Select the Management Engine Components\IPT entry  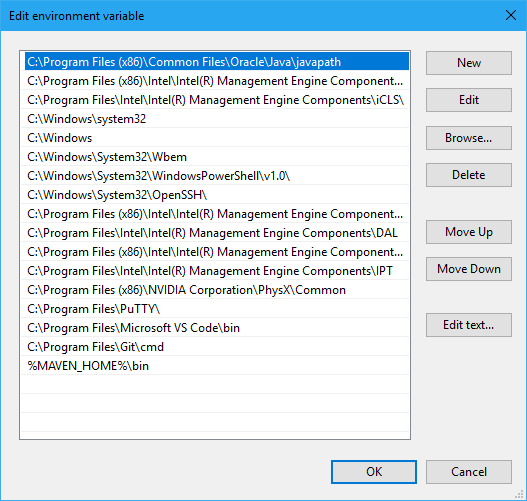[x=215, y=271]
